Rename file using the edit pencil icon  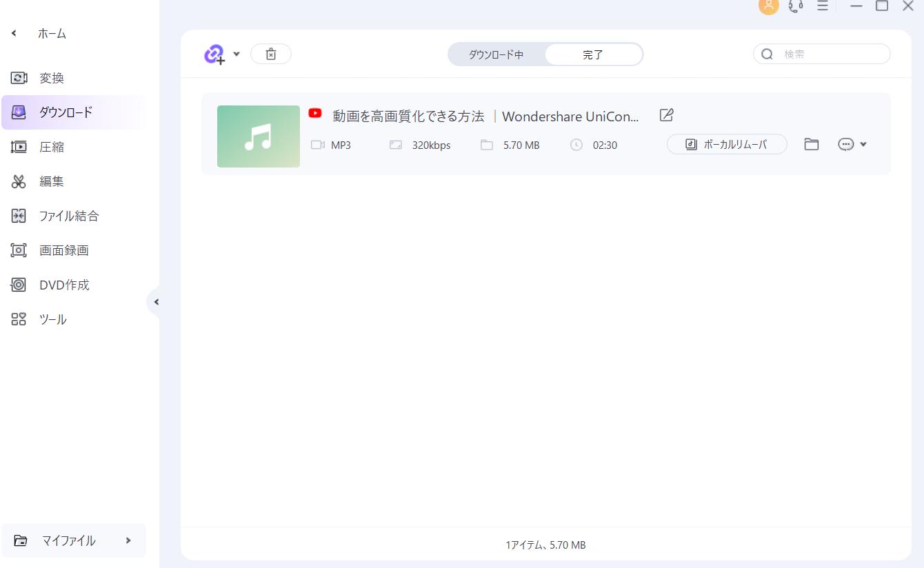click(666, 115)
